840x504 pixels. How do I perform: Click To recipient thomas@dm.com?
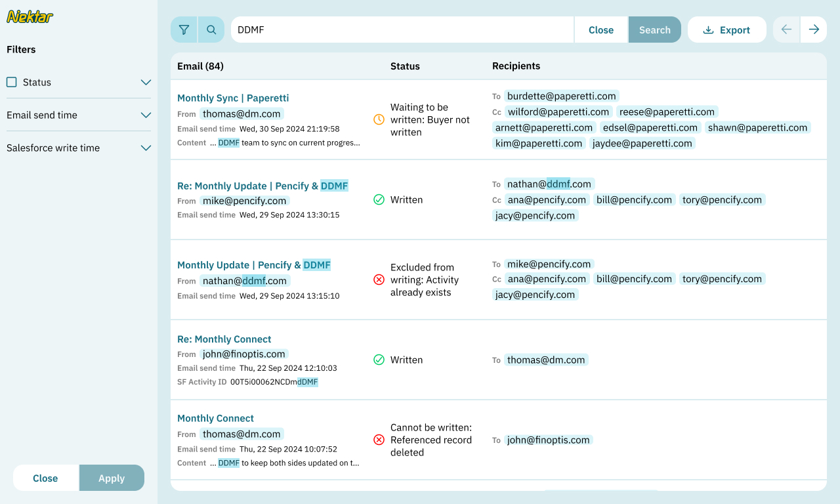click(546, 360)
